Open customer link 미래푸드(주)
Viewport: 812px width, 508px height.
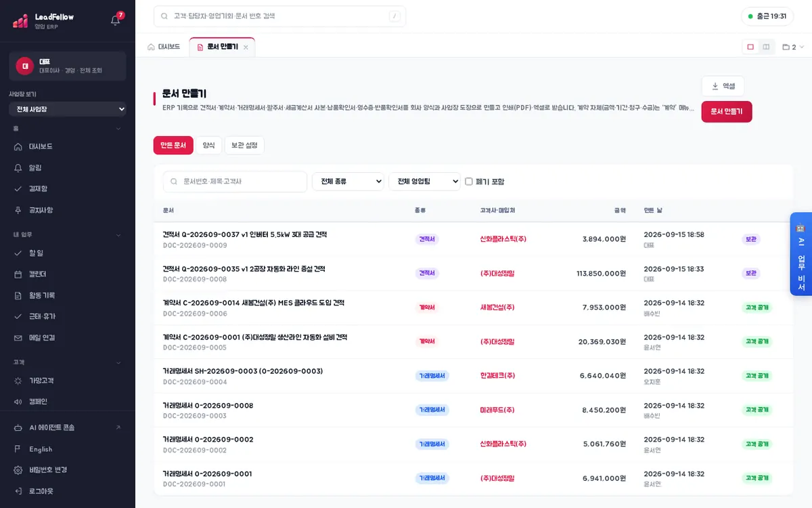coord(497,410)
